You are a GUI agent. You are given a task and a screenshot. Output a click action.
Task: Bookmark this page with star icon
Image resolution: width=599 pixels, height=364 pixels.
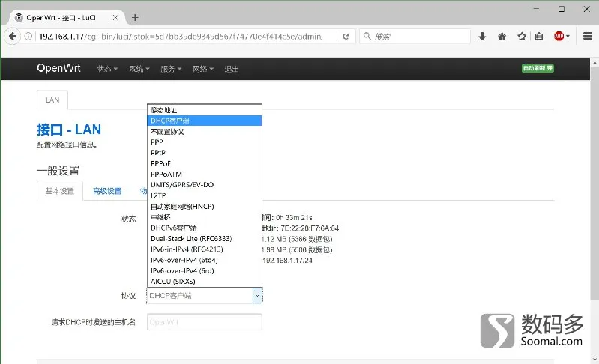(x=522, y=36)
